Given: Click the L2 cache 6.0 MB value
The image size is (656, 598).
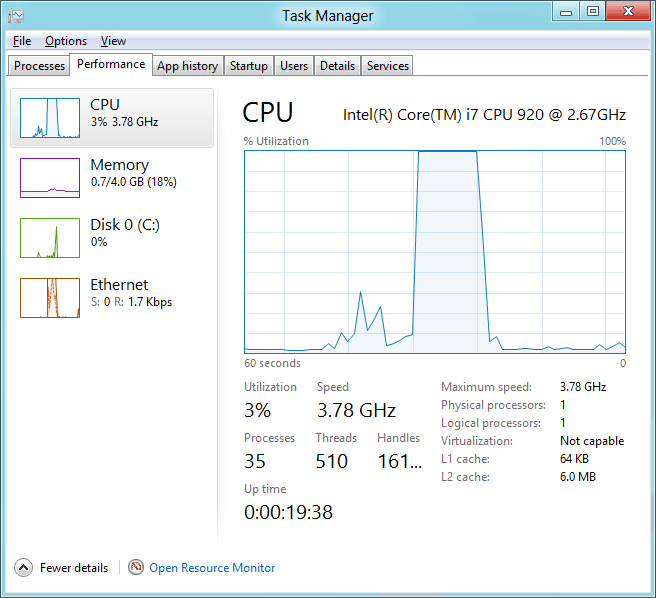Looking at the screenshot, I should [x=578, y=477].
